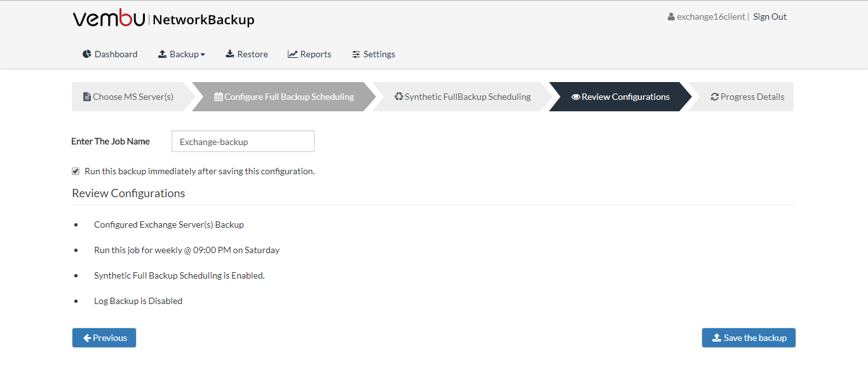
Task: Click the Dashboard pie chart icon
Action: click(x=87, y=54)
